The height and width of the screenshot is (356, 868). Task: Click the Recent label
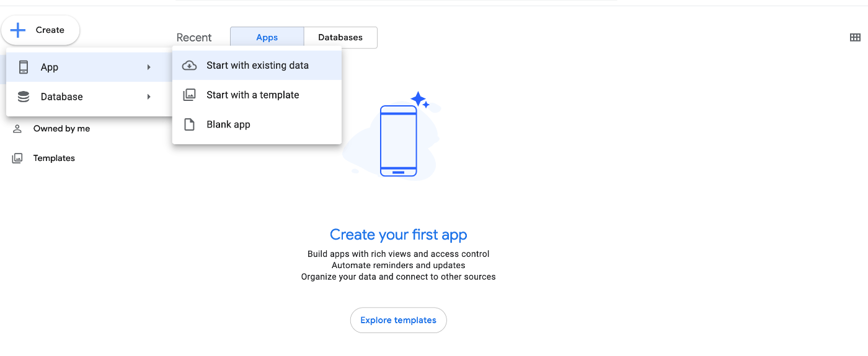[x=194, y=38]
